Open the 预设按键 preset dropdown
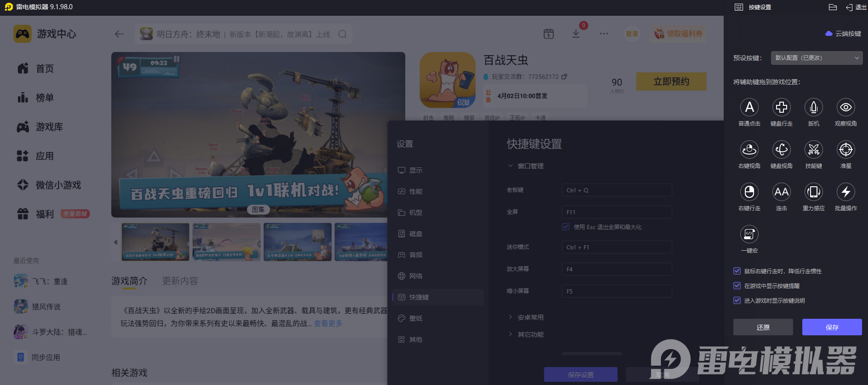Screen dimensions: 868x385 817,58
